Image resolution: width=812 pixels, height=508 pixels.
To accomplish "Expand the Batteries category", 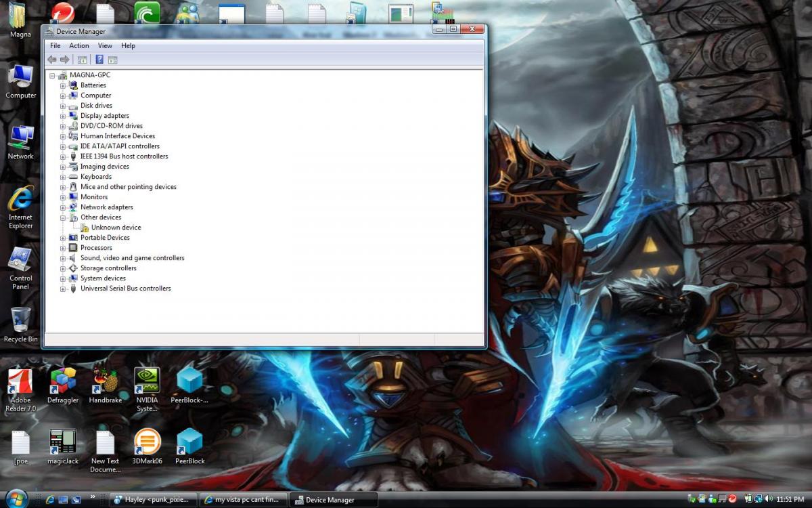I will tap(63, 85).
